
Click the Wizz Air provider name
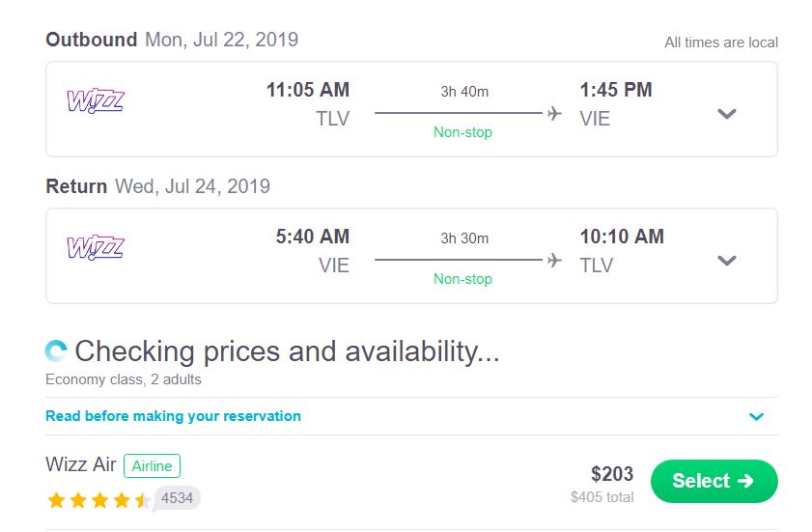coord(81,464)
